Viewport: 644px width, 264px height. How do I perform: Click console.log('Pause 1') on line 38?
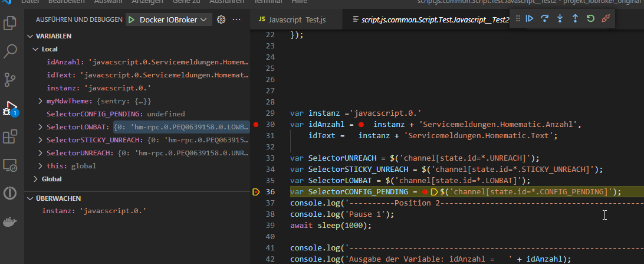tap(341, 214)
